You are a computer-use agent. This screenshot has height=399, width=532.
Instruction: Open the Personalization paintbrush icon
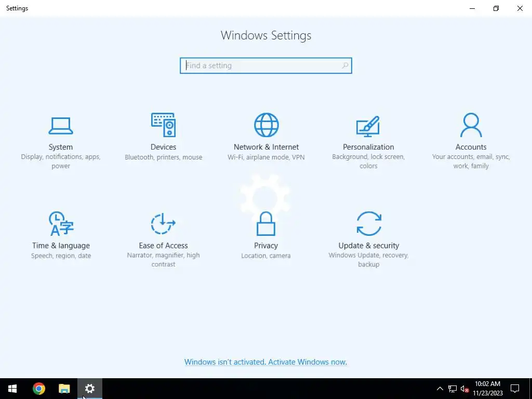pyautogui.click(x=368, y=126)
